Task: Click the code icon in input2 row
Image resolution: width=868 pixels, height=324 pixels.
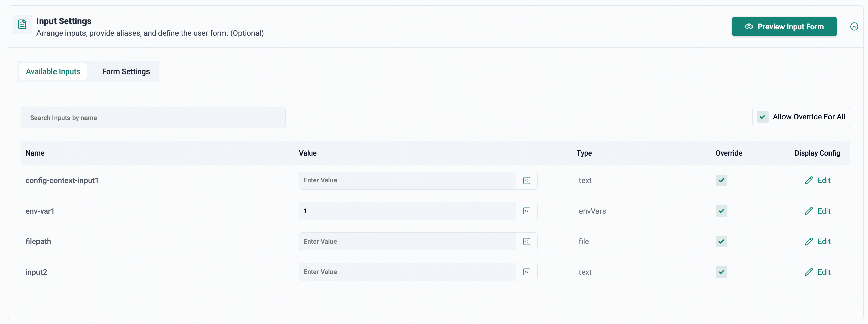Action: (526, 272)
